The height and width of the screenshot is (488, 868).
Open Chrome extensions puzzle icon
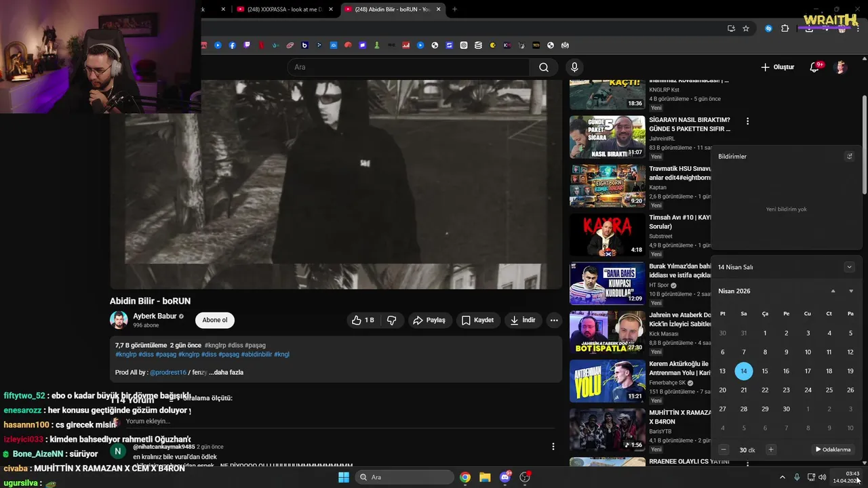tap(785, 28)
